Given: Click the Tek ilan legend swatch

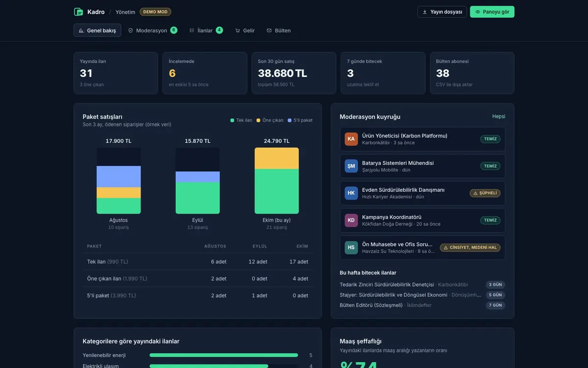Looking at the screenshot, I should pyautogui.click(x=232, y=120).
